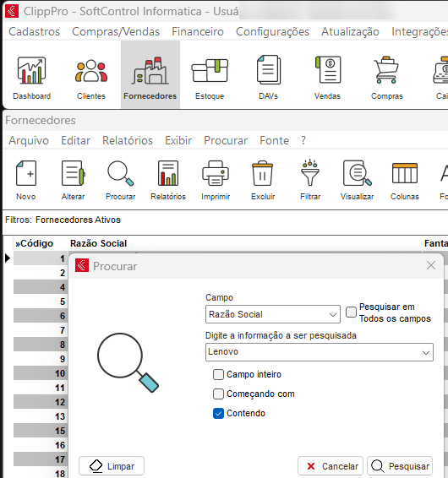This screenshot has height=478, width=448.
Task: Enable Pesquisar em Todos os campos checkbox
Action: [351, 312]
